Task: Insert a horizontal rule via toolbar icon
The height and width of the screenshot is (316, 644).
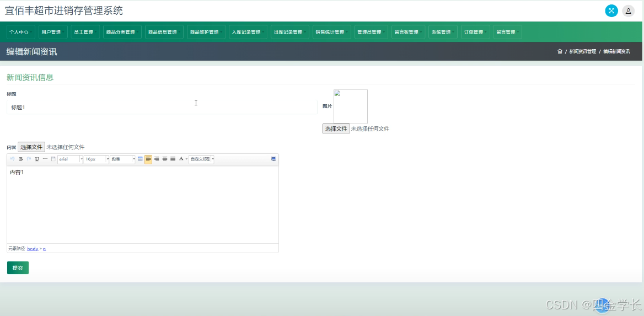Action: pyautogui.click(x=45, y=159)
